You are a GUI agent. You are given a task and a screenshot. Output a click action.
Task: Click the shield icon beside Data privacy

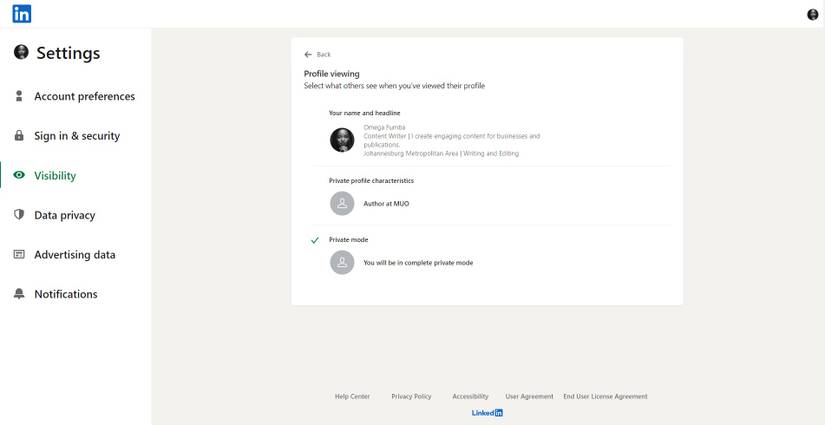19,215
